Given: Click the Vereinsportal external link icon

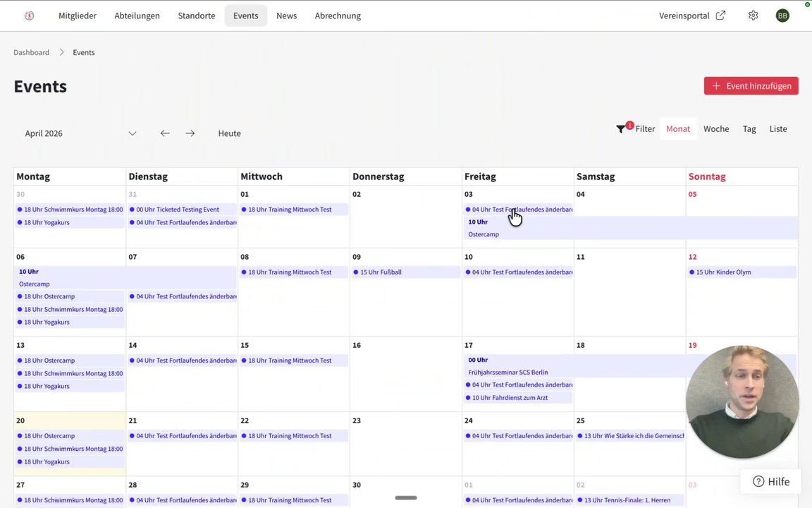Looking at the screenshot, I should pyautogui.click(x=720, y=16).
